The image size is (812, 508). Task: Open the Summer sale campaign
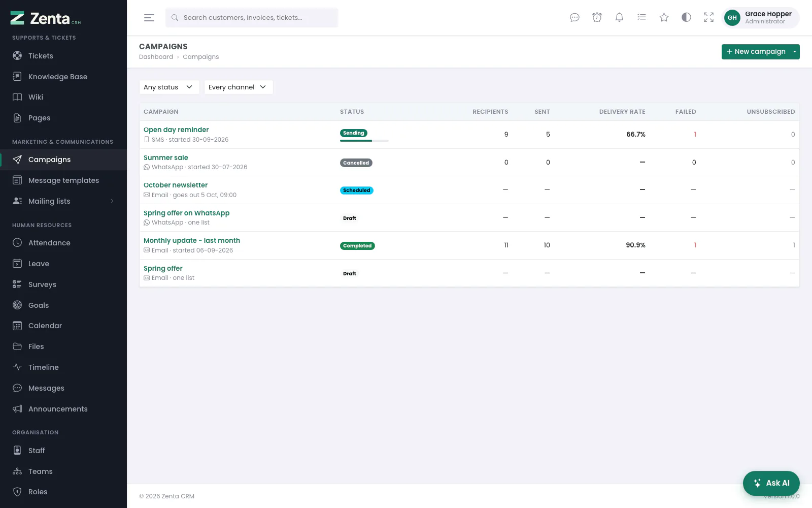(x=165, y=158)
